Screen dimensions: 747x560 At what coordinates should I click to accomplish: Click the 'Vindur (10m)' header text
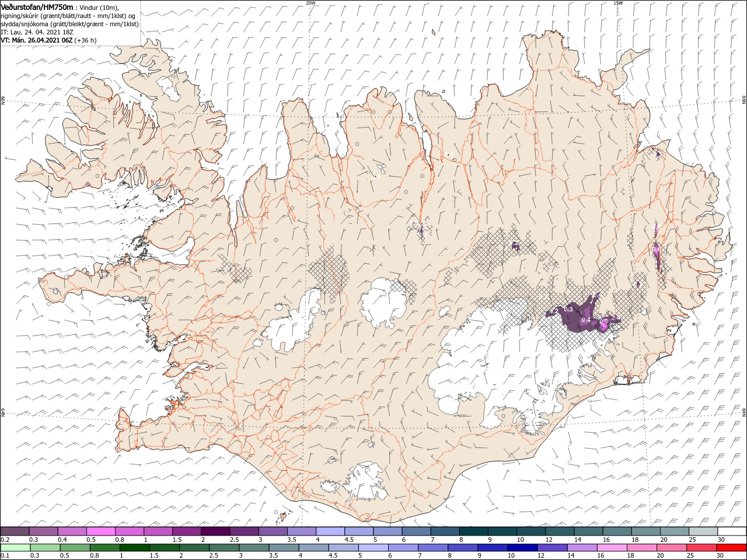point(100,7)
